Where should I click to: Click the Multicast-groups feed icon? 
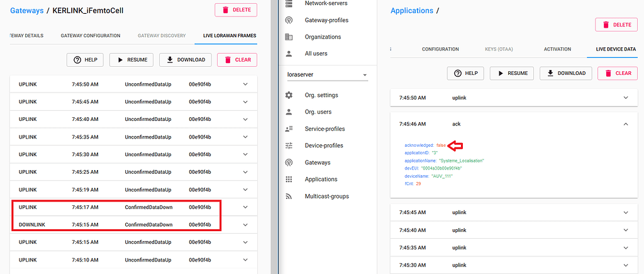[x=289, y=197]
